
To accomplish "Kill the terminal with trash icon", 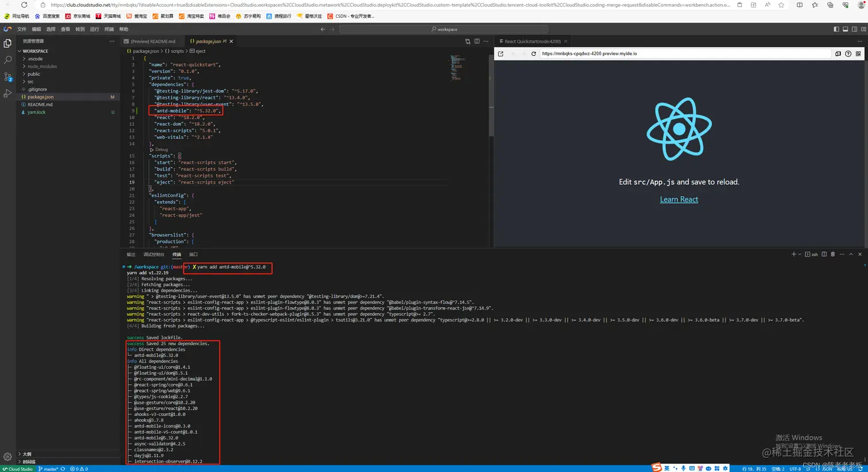I will (x=833, y=254).
